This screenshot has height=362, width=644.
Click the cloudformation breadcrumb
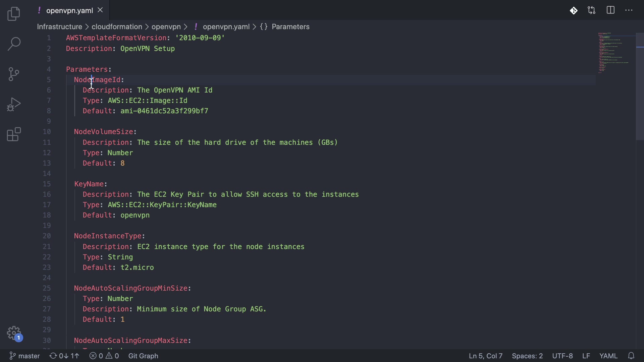pyautogui.click(x=117, y=27)
